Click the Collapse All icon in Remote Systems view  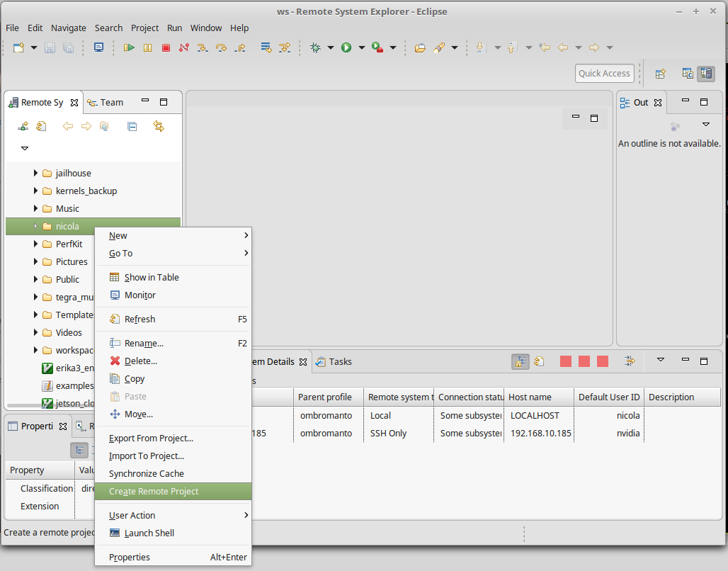point(132,126)
